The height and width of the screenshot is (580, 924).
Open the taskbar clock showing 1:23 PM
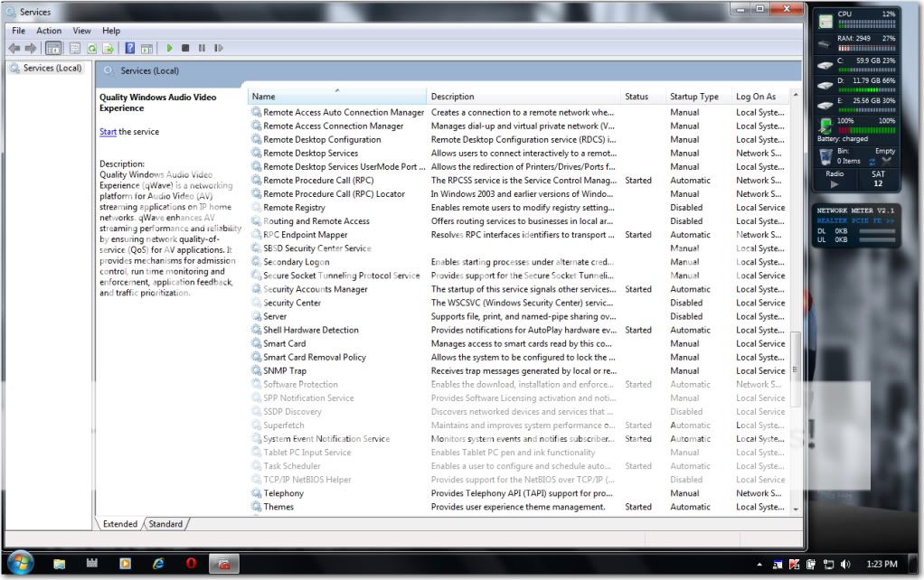click(882, 564)
